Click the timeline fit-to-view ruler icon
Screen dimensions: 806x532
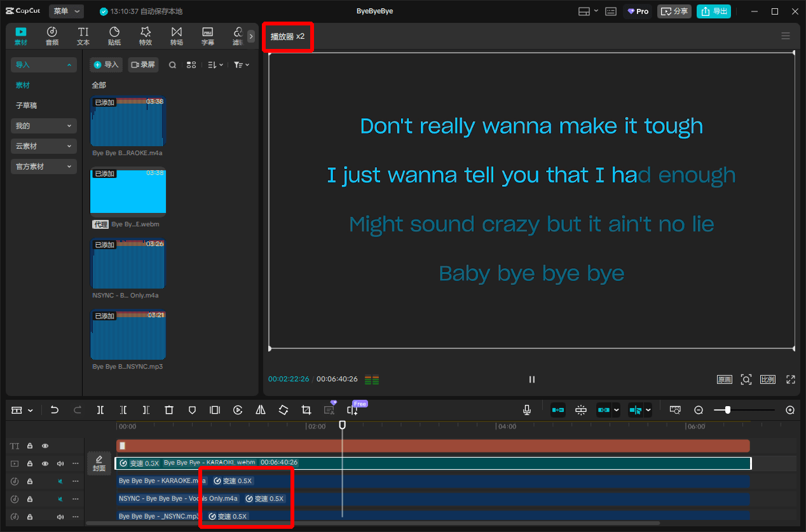tap(675, 411)
